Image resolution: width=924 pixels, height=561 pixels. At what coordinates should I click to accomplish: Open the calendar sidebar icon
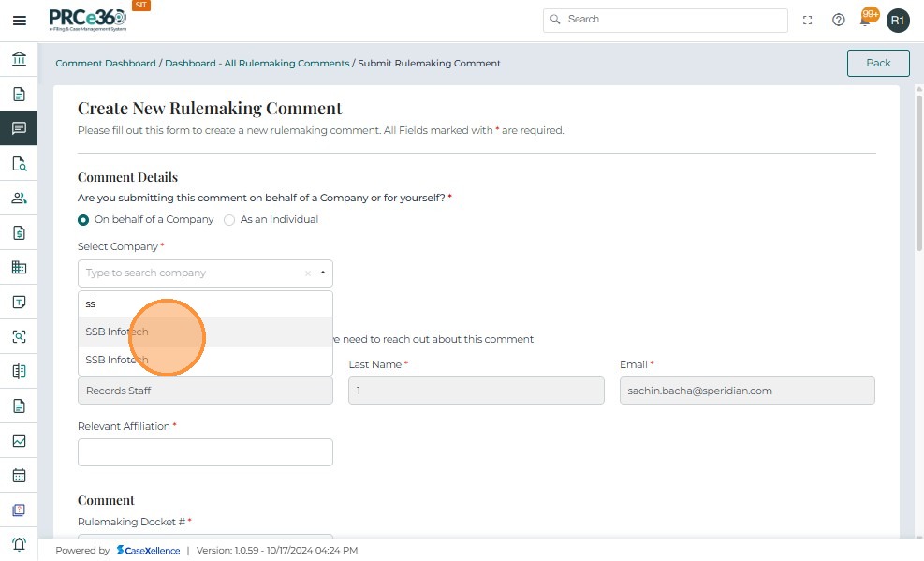tap(19, 475)
